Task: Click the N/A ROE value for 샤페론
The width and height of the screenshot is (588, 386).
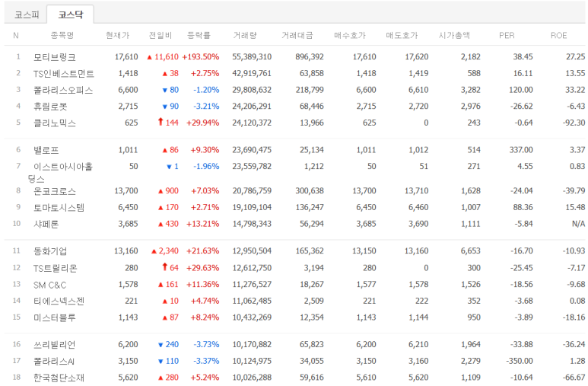Action: tap(578, 224)
